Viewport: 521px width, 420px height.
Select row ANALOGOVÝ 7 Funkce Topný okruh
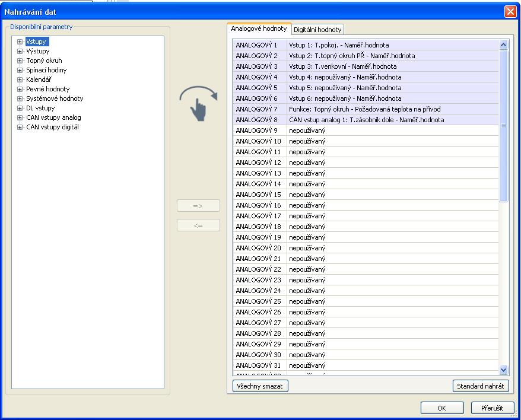tap(366, 109)
